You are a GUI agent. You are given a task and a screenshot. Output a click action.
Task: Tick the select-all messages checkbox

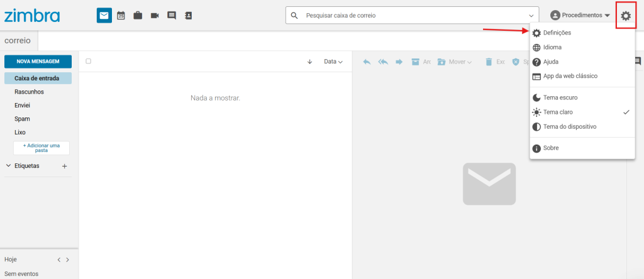(89, 62)
